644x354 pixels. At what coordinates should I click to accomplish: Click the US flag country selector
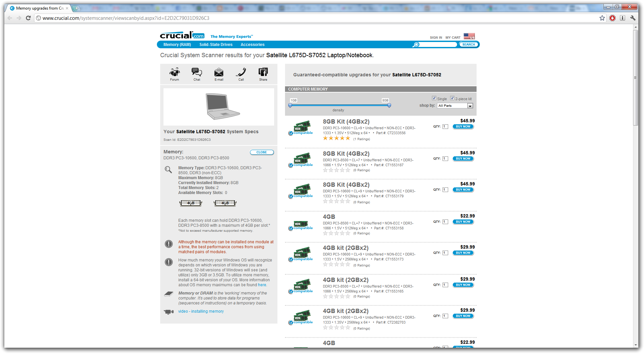click(469, 36)
